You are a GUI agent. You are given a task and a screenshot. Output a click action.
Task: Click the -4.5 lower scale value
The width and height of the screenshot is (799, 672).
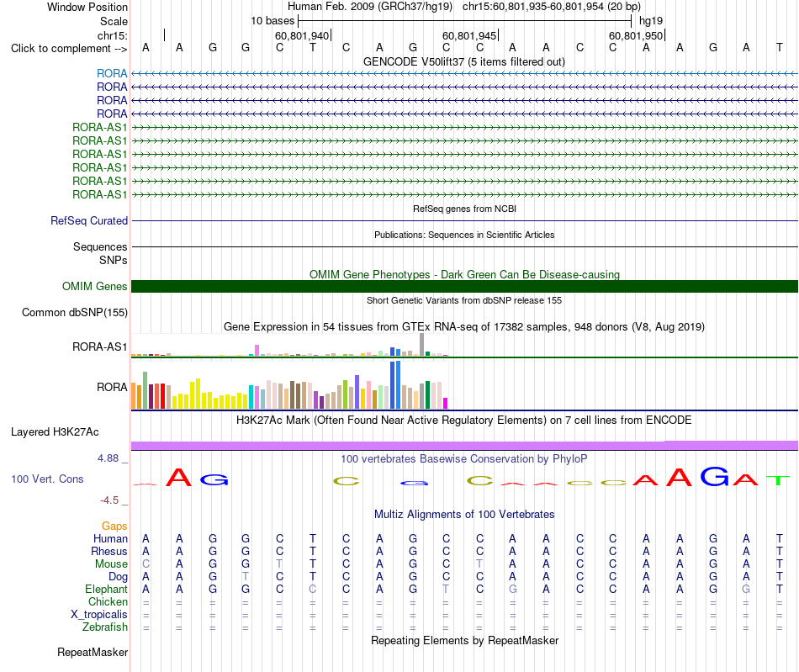pos(109,500)
